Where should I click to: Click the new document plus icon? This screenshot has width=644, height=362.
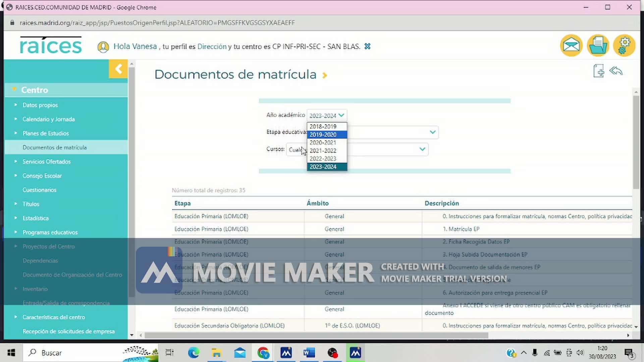click(x=598, y=71)
